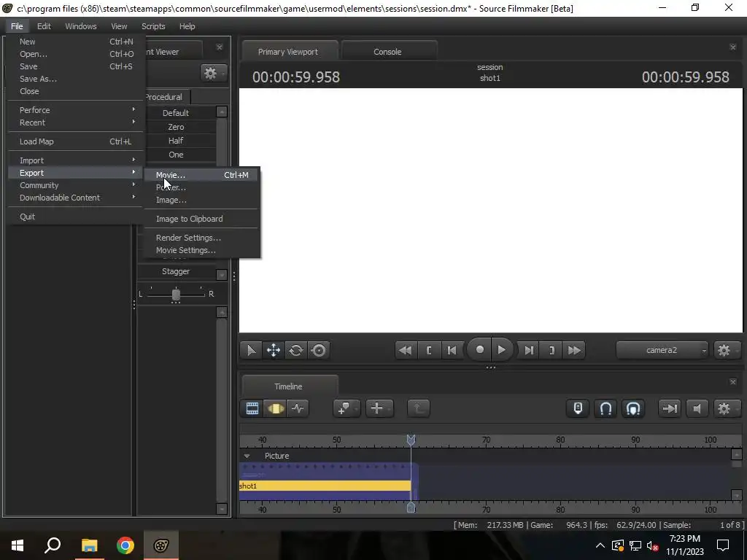Switch to the Graph Editor mode

[298, 408]
